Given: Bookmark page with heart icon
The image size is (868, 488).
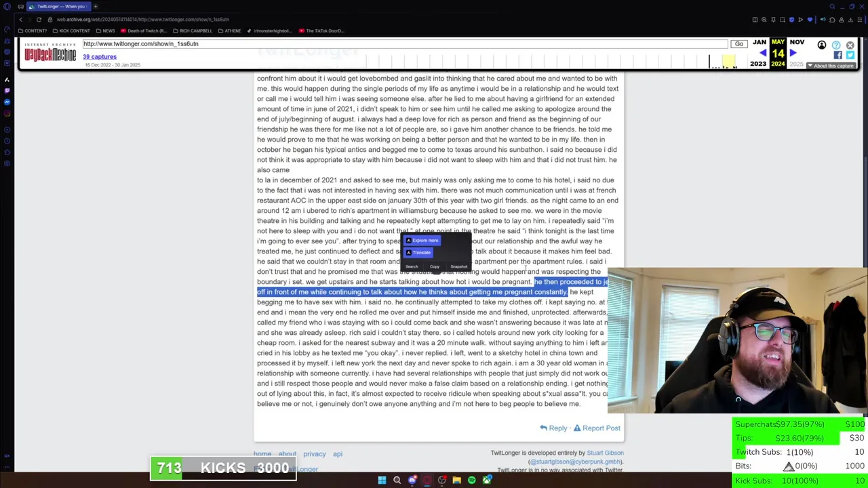Looking at the screenshot, I should 810,20.
